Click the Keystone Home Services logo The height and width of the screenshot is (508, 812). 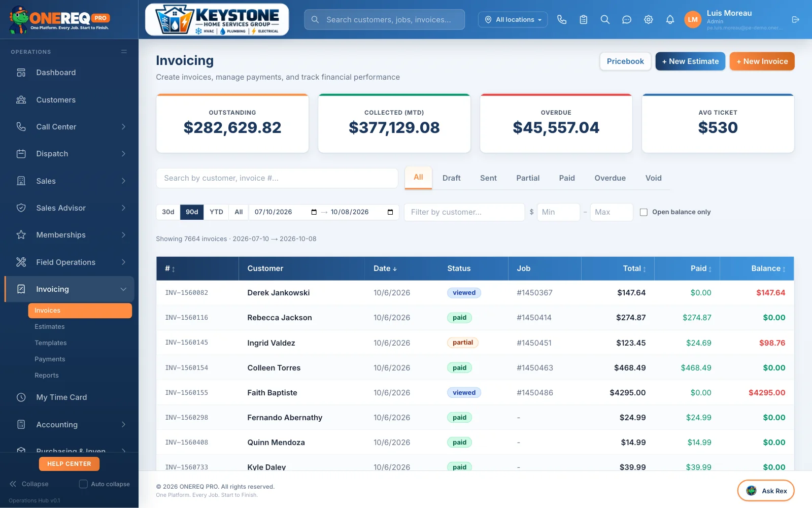[217, 20]
